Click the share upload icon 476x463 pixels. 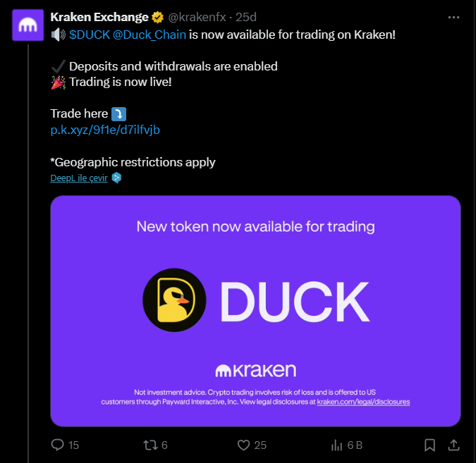[x=455, y=445]
